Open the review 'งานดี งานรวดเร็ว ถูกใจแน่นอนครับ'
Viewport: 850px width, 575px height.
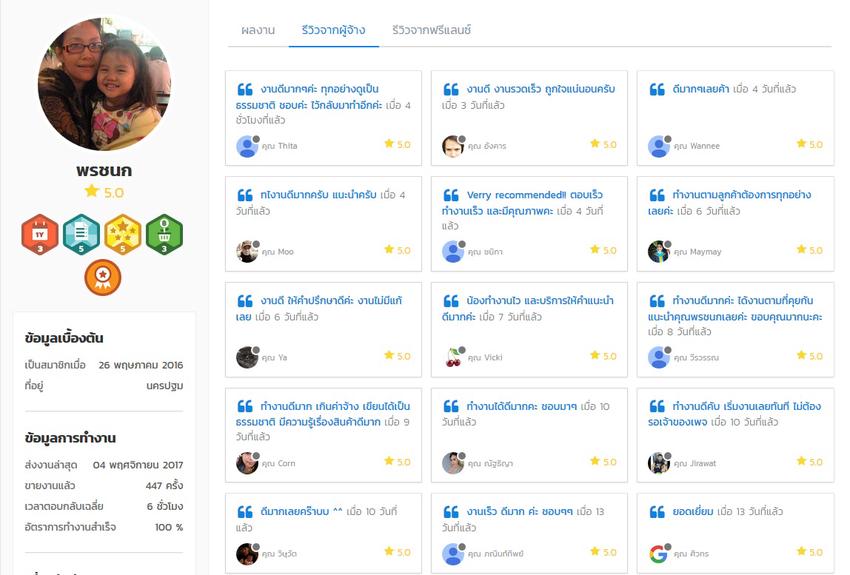pyautogui.click(x=540, y=89)
